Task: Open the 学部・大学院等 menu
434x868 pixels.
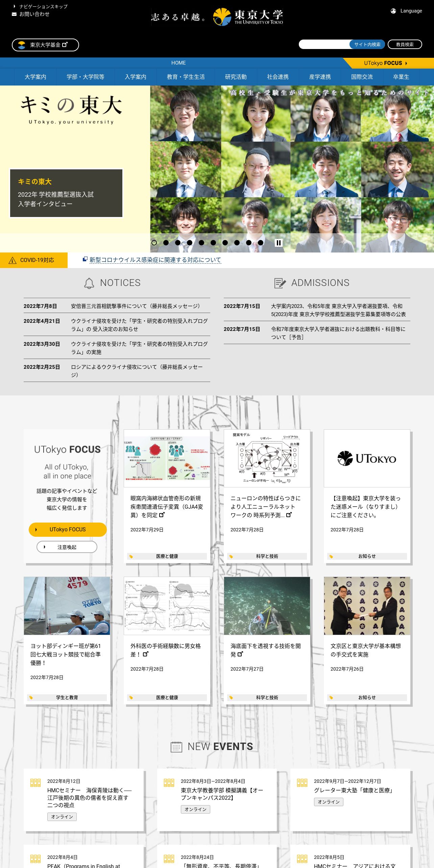Action: (86, 77)
